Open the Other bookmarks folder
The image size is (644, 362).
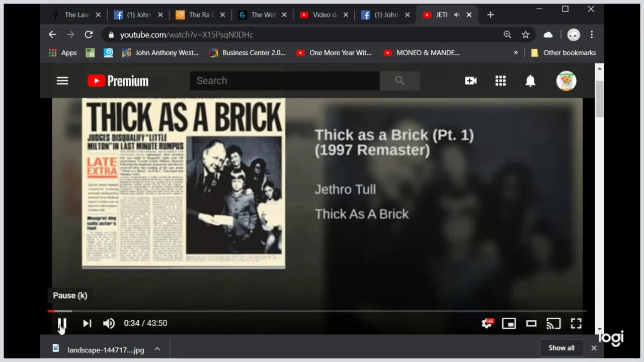click(x=563, y=53)
